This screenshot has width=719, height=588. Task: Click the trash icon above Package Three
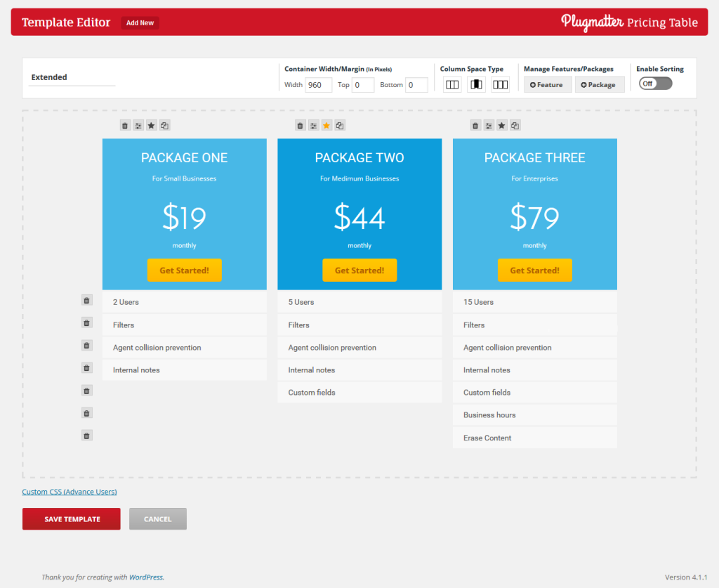tap(475, 125)
